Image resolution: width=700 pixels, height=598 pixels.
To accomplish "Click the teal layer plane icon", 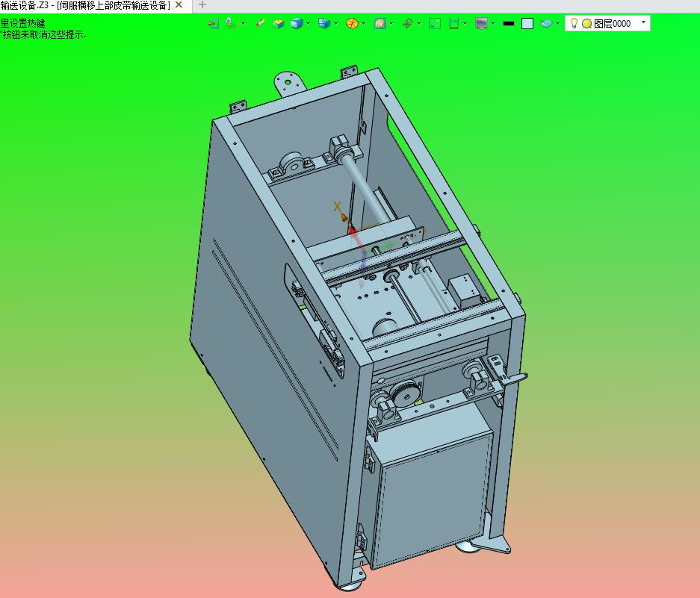I will point(546,24).
